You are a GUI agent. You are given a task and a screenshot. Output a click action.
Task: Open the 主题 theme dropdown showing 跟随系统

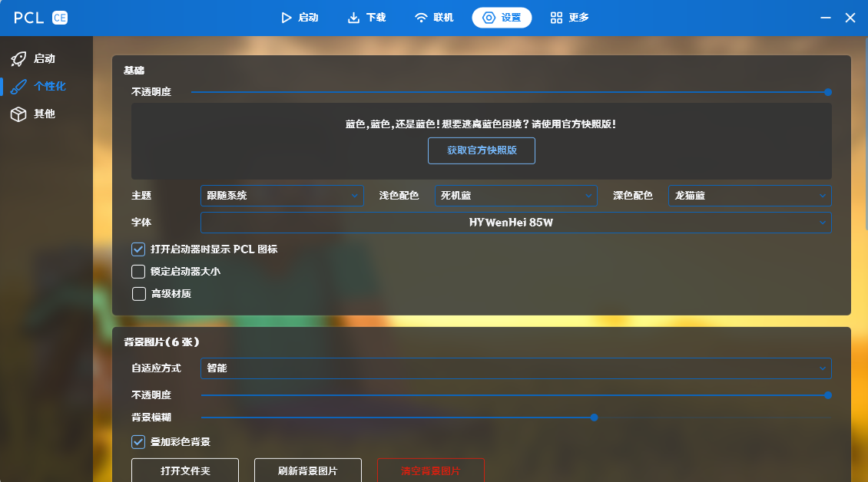(282, 195)
